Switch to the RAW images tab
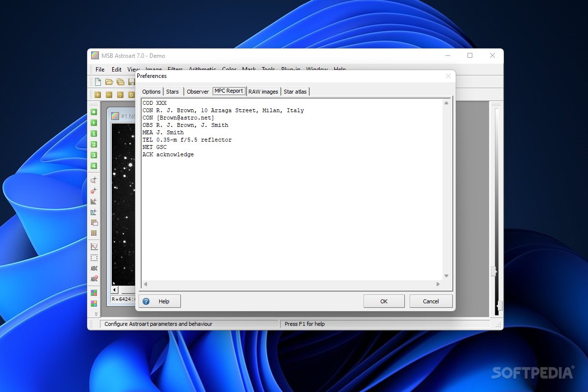The height and width of the screenshot is (392, 588). [x=263, y=92]
